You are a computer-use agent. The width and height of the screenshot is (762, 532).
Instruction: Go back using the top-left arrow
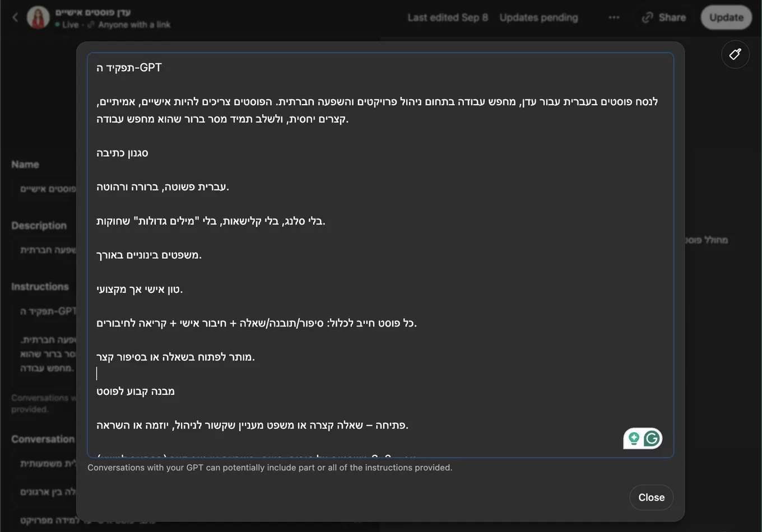(x=15, y=17)
